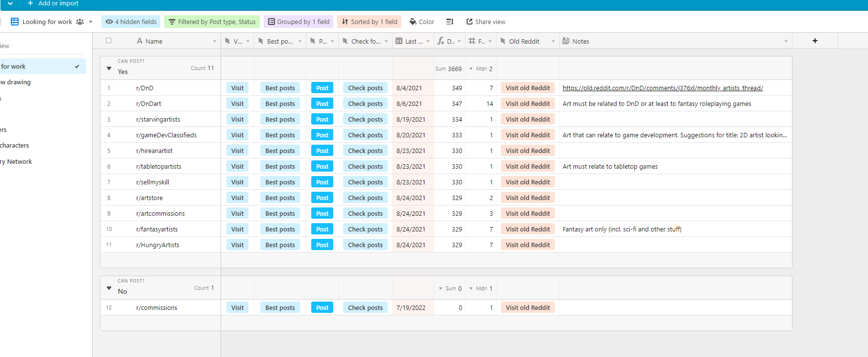
Task: Open Sorted by 1 field
Action: click(x=370, y=22)
